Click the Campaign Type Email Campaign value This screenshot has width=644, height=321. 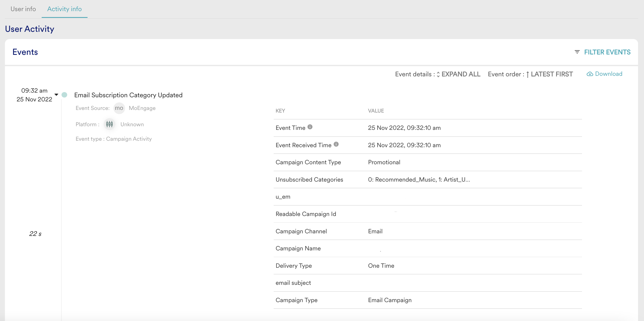click(389, 300)
